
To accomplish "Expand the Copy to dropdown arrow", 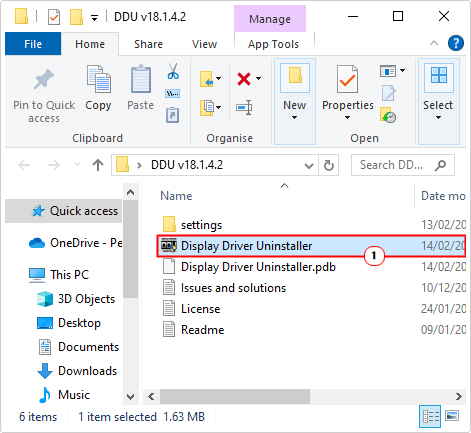I will click(x=219, y=107).
